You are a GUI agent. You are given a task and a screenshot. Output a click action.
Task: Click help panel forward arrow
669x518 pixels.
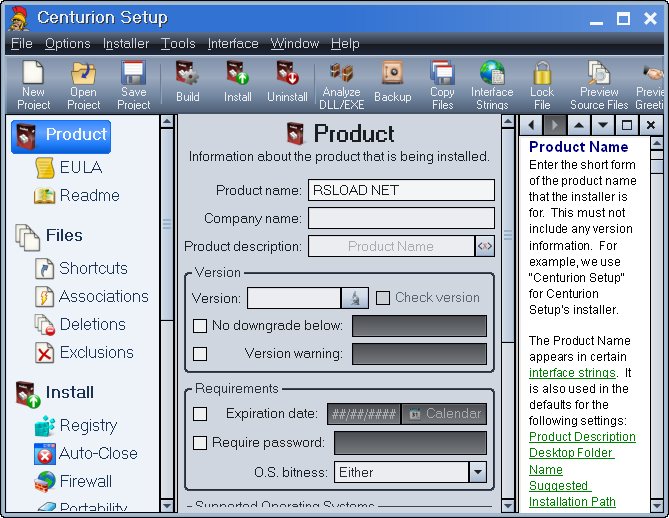(555, 125)
